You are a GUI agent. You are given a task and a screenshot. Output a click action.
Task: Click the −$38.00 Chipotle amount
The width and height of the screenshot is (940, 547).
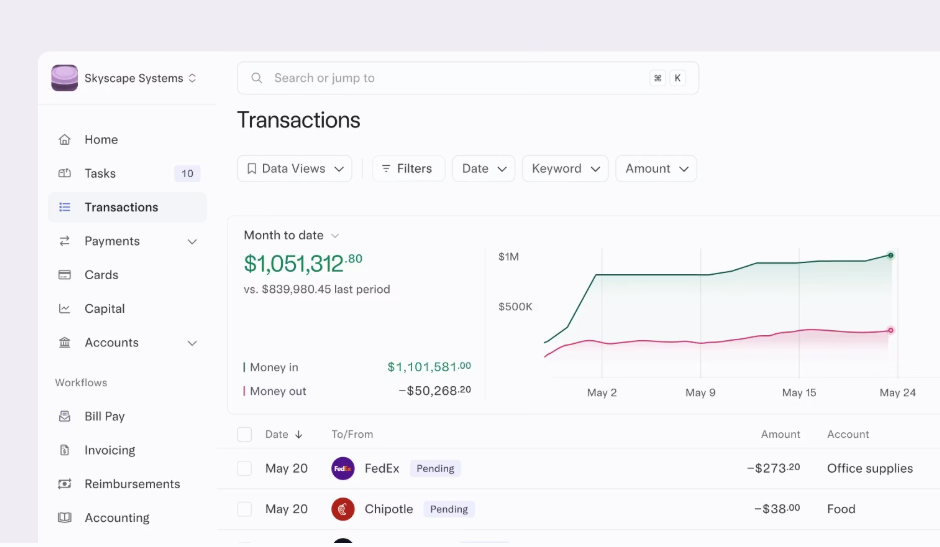point(777,509)
